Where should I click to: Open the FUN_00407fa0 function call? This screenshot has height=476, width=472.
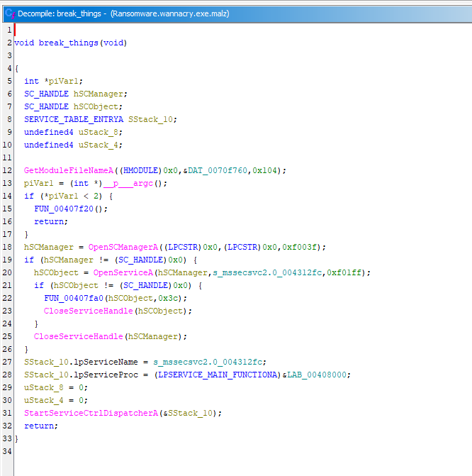coord(74,298)
